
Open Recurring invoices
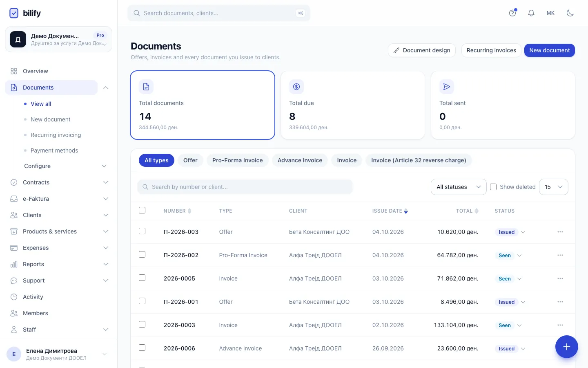click(x=491, y=50)
